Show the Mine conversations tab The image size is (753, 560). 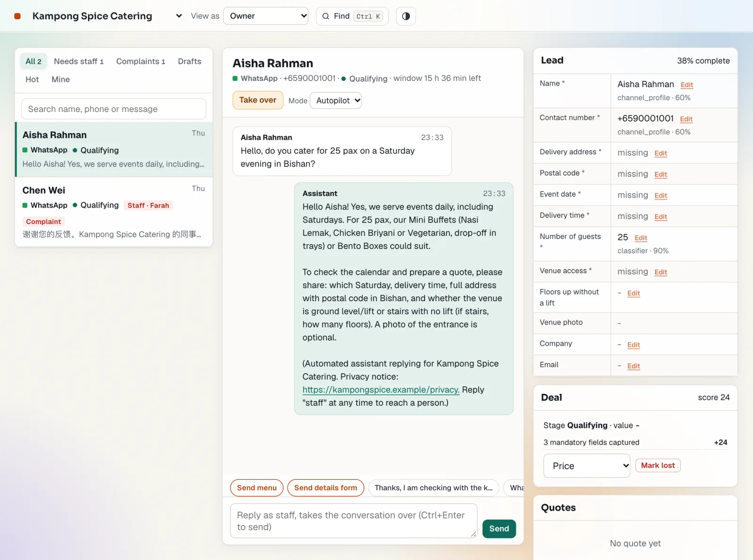(x=61, y=80)
